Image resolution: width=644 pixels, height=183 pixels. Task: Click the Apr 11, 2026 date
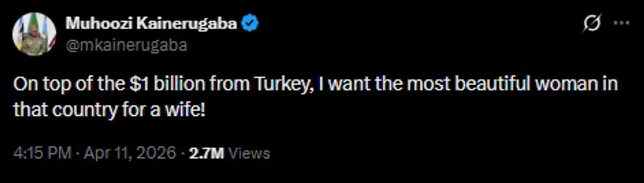[x=130, y=153]
